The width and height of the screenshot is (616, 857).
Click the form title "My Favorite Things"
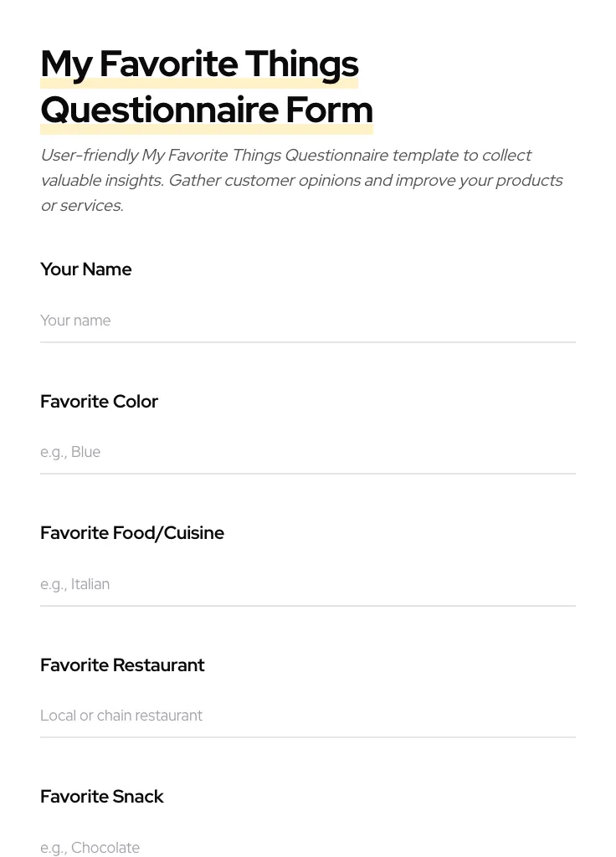199,63
